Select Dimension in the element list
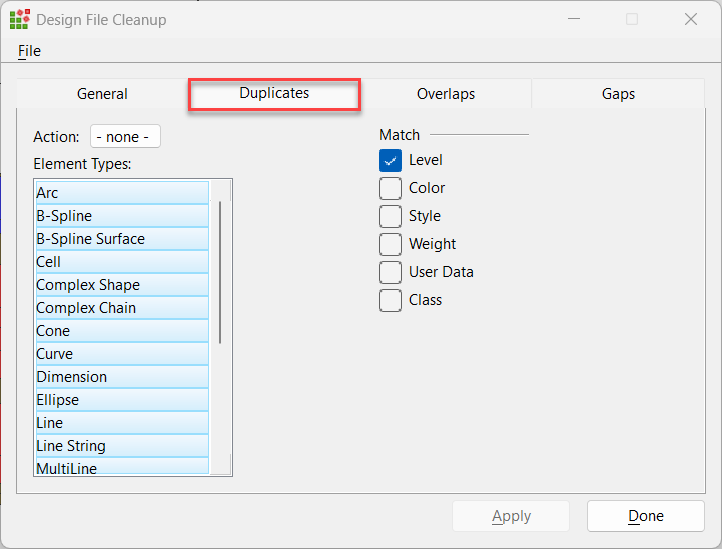The image size is (722, 549). point(120,377)
